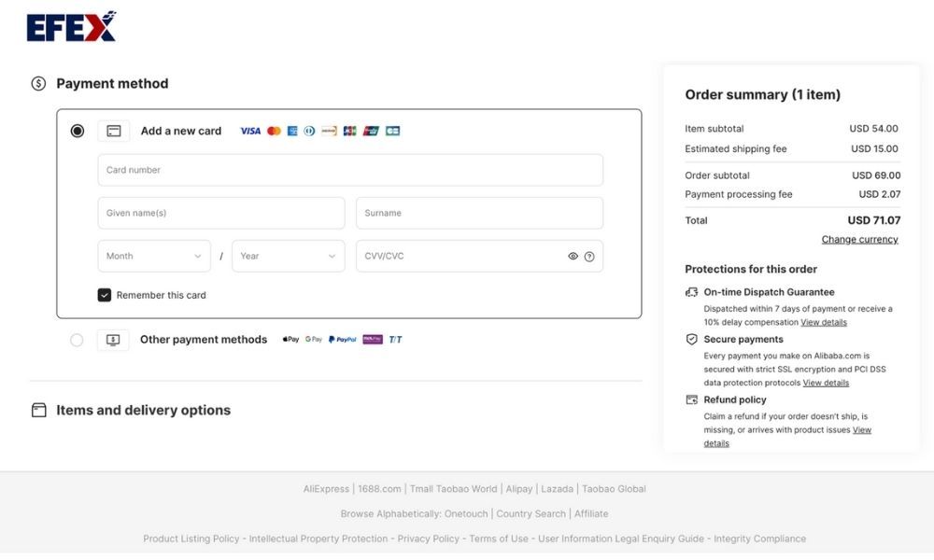Image resolution: width=934 pixels, height=560 pixels.
Task: Open the Year expiry dropdown
Action: coord(289,256)
